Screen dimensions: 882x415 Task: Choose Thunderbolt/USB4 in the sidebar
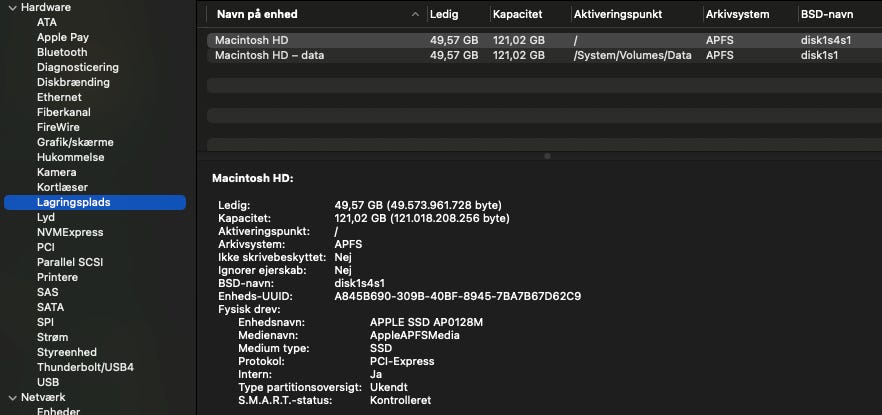click(x=85, y=367)
